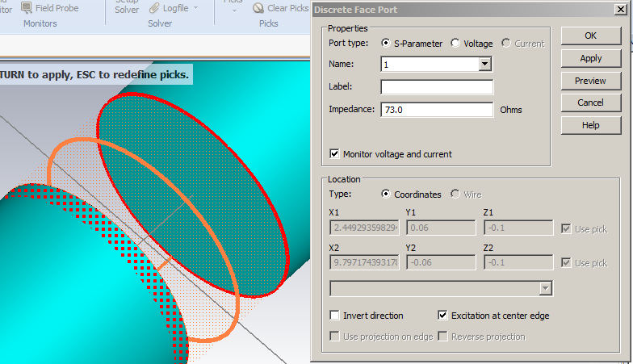The image size is (633, 364).
Task: Select the Coordinates location type
Action: 387,195
